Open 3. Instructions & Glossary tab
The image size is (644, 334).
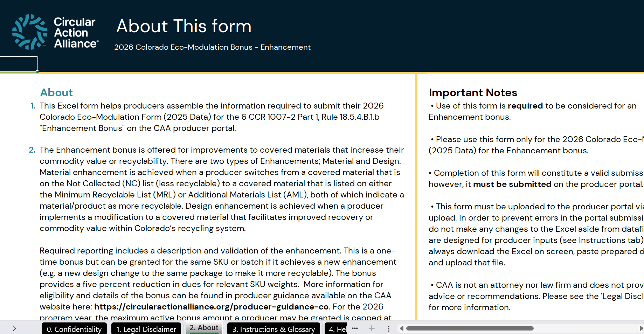point(273,329)
